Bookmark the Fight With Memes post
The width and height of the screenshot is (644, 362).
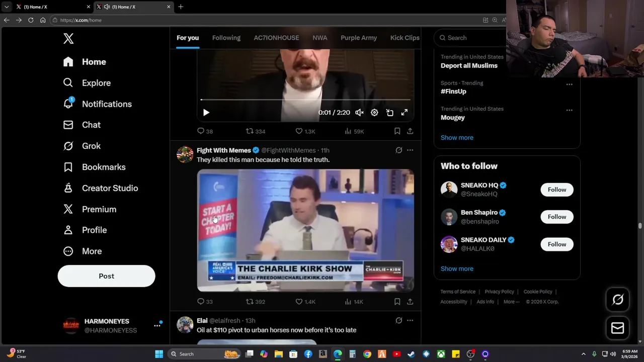tap(397, 302)
